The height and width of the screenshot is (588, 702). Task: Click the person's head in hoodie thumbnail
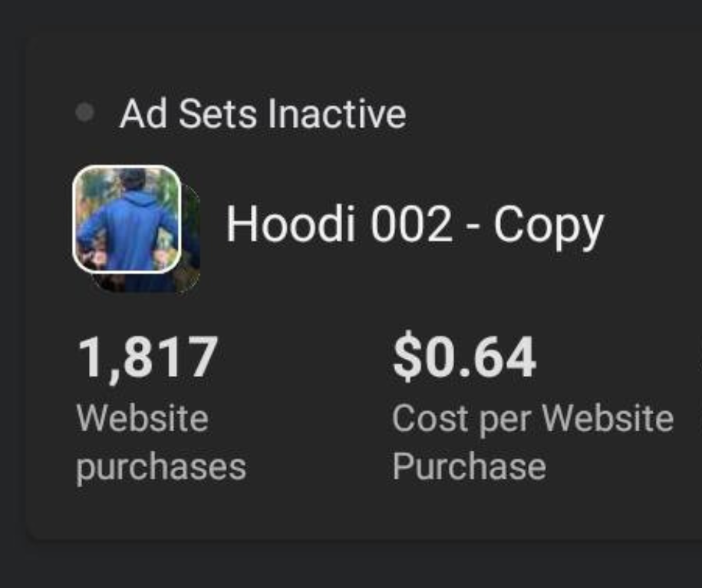[132, 179]
